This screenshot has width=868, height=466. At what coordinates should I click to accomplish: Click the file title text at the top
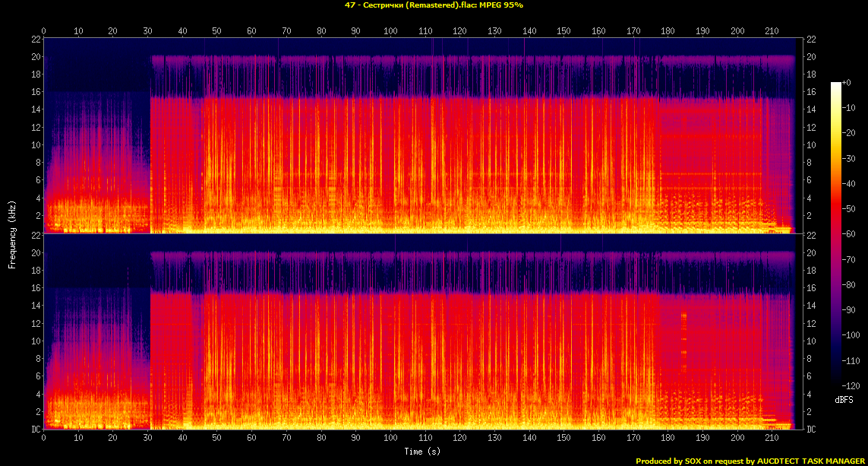[x=434, y=5]
